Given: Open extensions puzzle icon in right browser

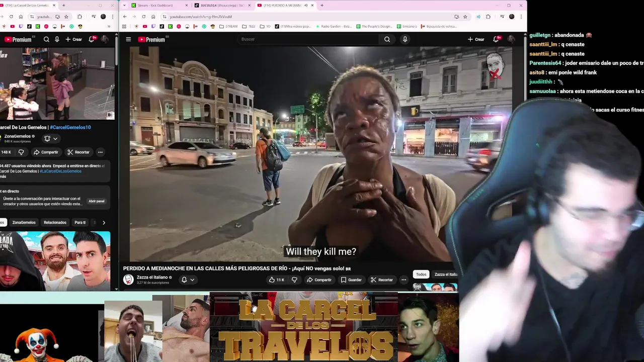Looking at the screenshot, I should (x=488, y=17).
